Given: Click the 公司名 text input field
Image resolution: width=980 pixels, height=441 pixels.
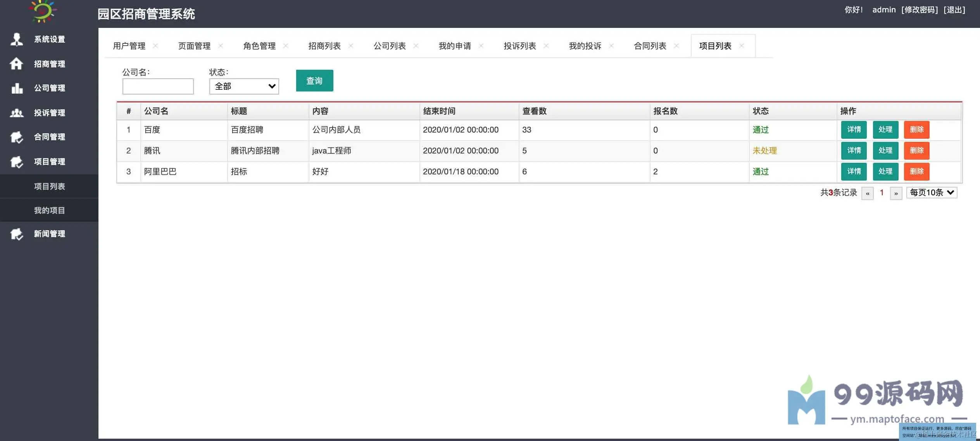Looking at the screenshot, I should tap(158, 86).
